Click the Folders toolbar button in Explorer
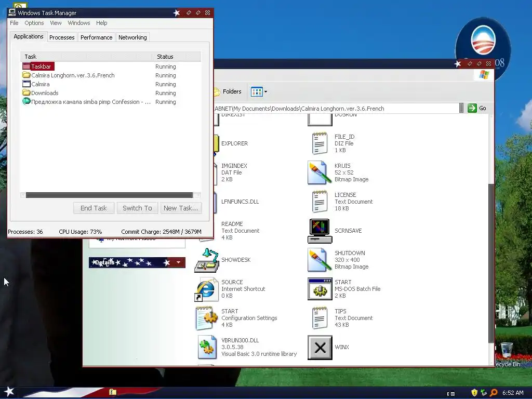This screenshot has width=532, height=399. (x=228, y=91)
